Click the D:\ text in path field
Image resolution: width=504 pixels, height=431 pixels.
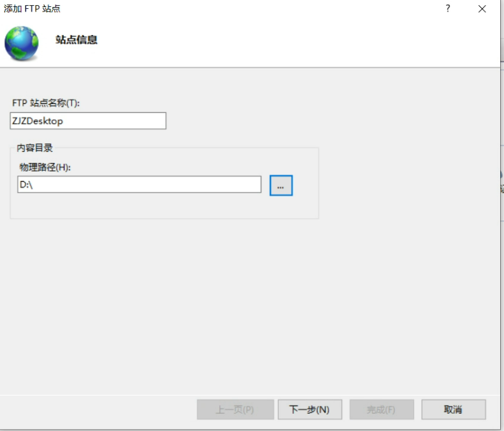(x=25, y=185)
